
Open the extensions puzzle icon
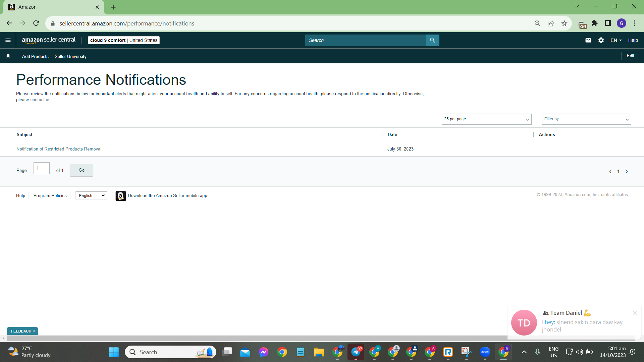click(x=595, y=23)
